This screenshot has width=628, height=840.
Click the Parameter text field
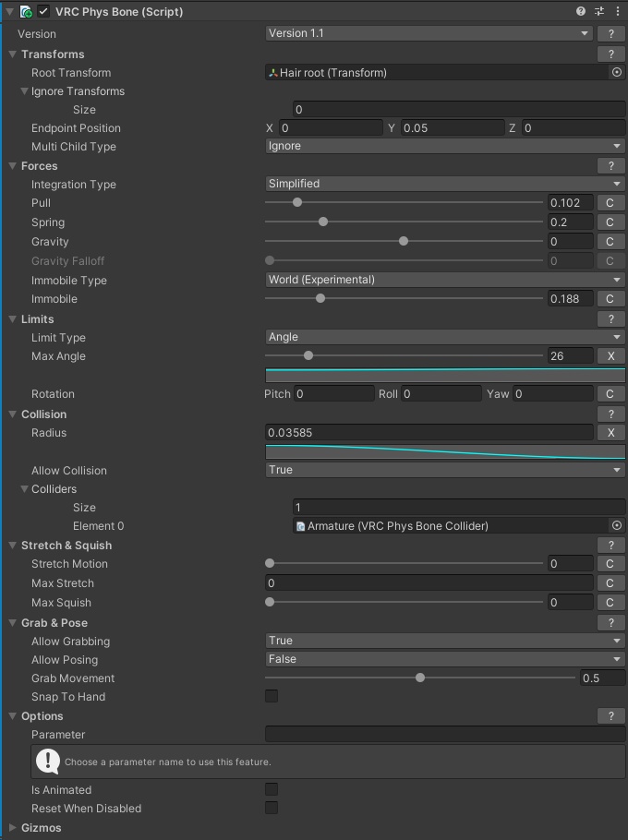(x=444, y=735)
